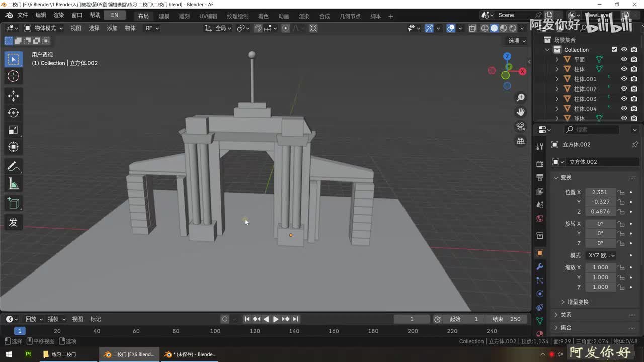Click the 位置 X value field

600,192
